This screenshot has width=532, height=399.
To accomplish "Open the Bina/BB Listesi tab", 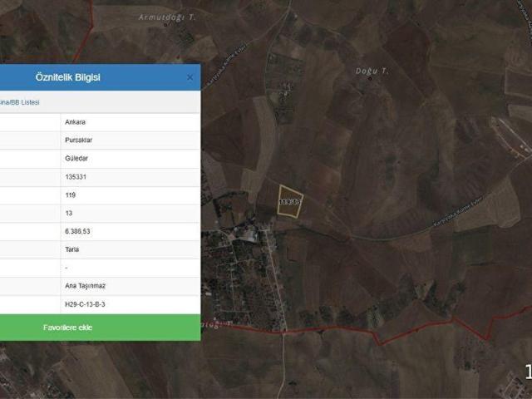I will pyautogui.click(x=20, y=102).
